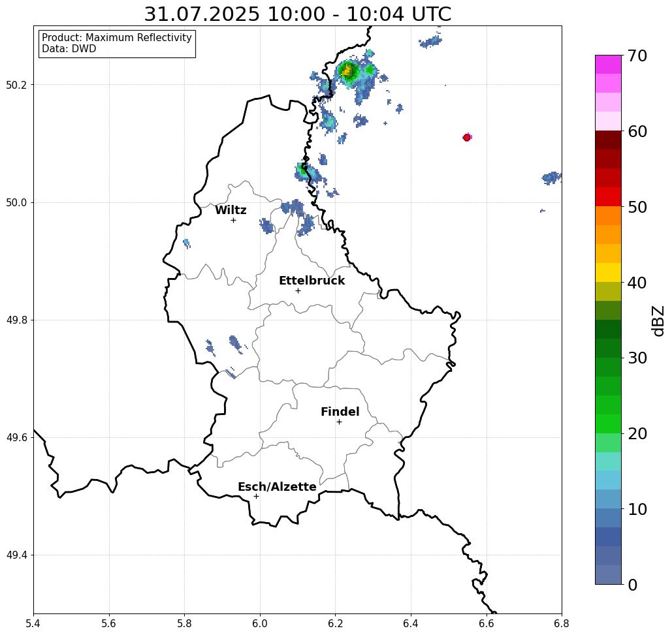
Task: Click the longitude tick label '6.8'
Action: coord(562,623)
